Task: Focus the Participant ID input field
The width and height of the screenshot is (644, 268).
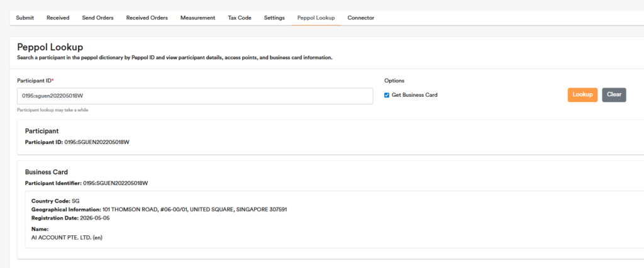Action: click(x=195, y=96)
